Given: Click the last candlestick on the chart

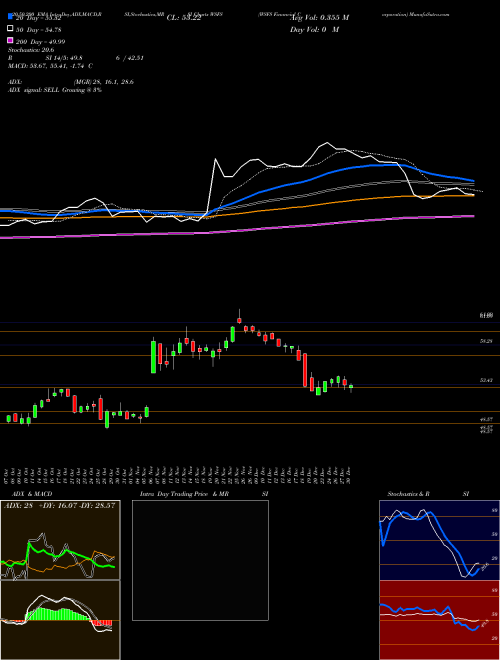Looking at the screenshot, I should click(x=351, y=387).
